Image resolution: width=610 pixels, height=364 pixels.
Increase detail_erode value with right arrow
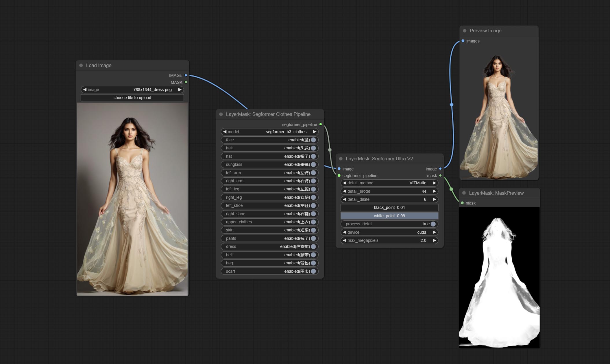tap(434, 191)
